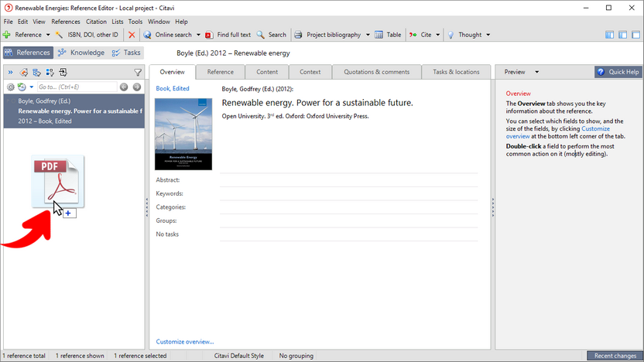Click the third icon in the reference list toolbar
The width and height of the screenshot is (644, 362).
point(37,73)
